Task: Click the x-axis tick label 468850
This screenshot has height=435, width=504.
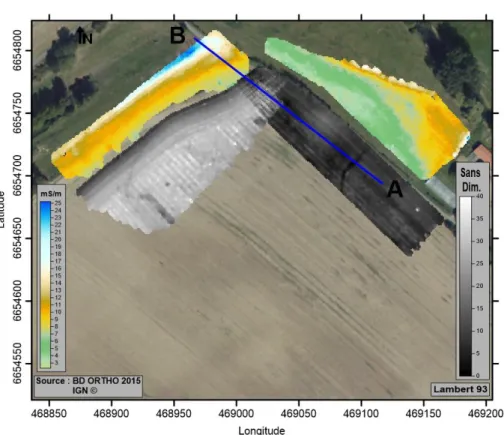Action: pos(49,414)
